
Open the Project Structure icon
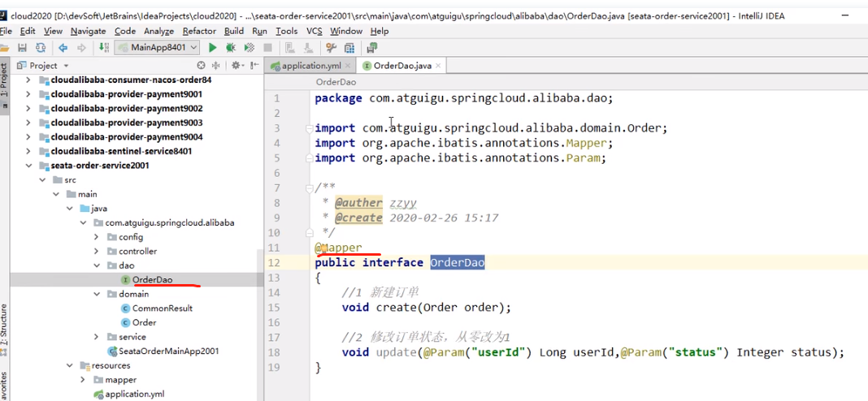click(349, 48)
